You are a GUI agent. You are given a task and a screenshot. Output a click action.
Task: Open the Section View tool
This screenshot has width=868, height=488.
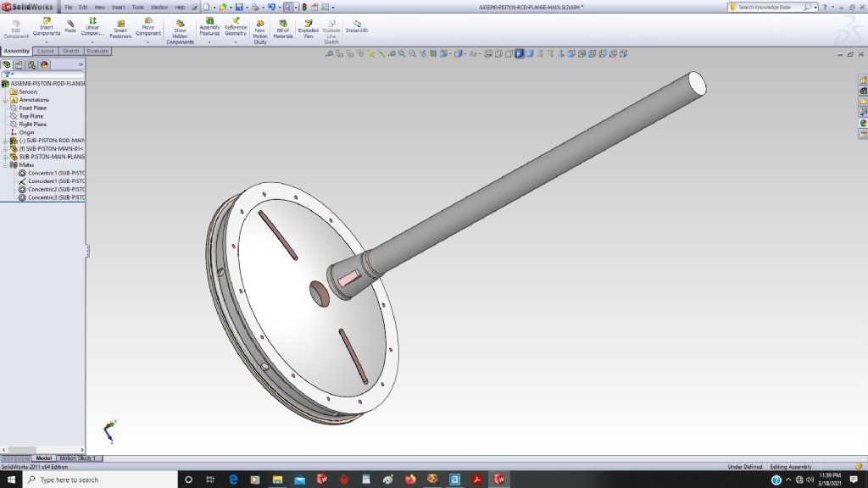point(433,53)
